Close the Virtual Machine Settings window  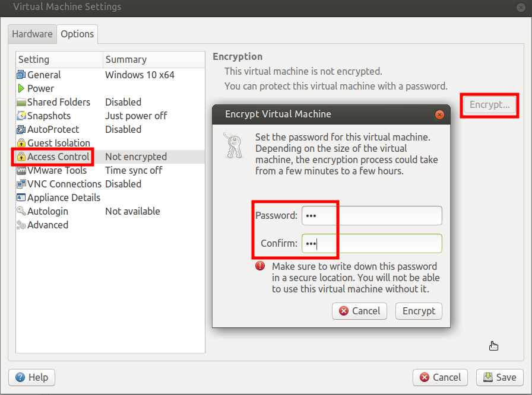521,7
